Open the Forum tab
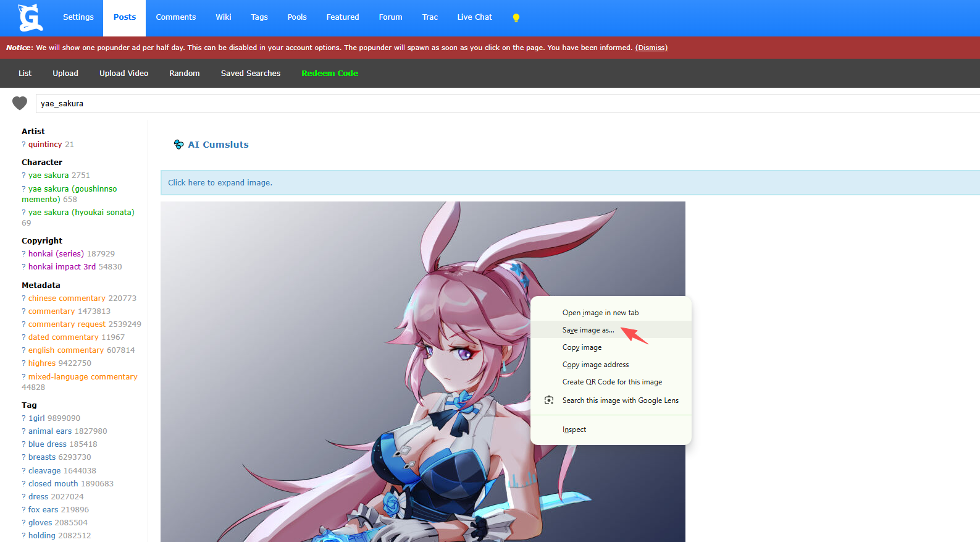The width and height of the screenshot is (980, 542). [x=391, y=17]
